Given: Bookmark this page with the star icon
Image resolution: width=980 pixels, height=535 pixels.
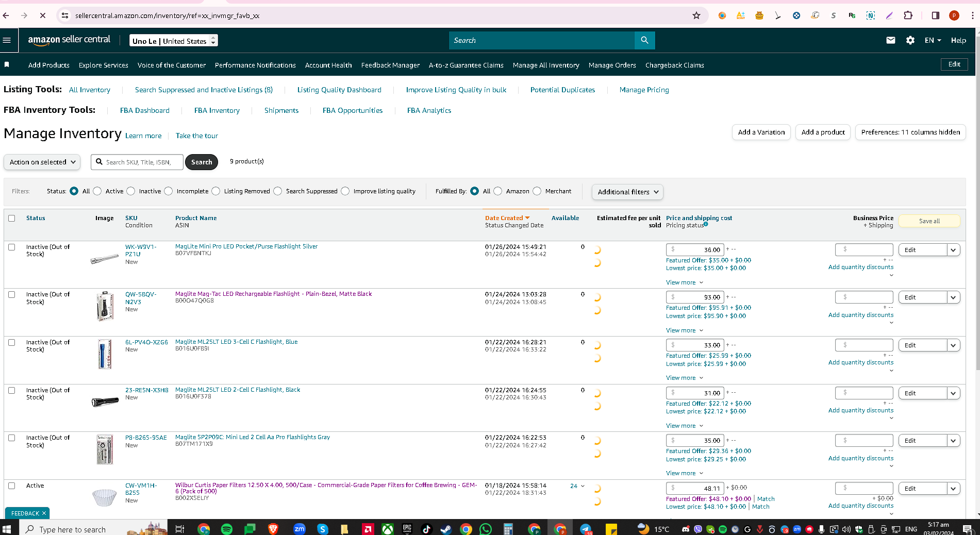Looking at the screenshot, I should [x=696, y=15].
